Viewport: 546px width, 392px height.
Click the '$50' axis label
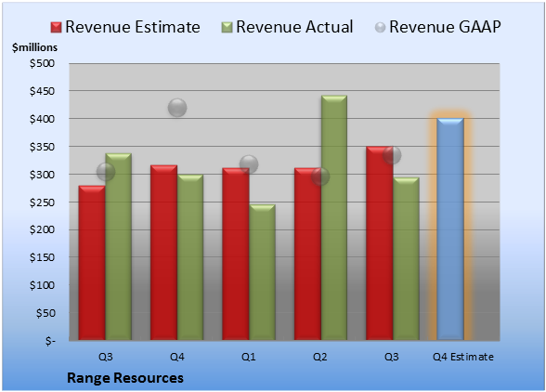tap(45, 313)
